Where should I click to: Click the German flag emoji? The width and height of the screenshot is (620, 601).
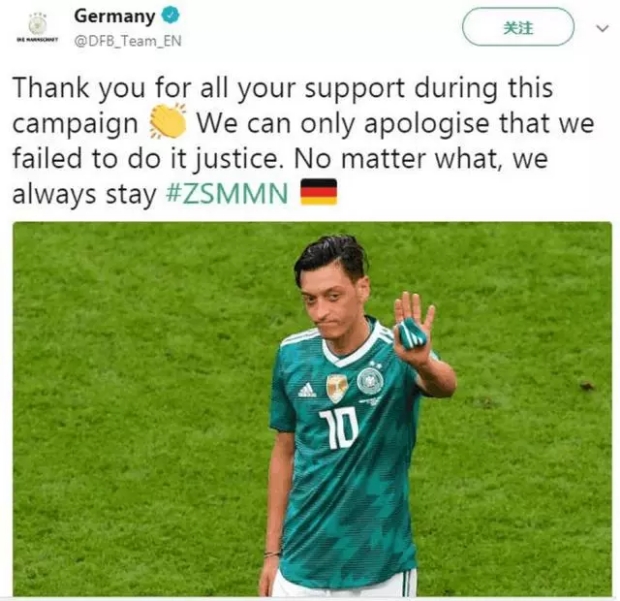[319, 192]
